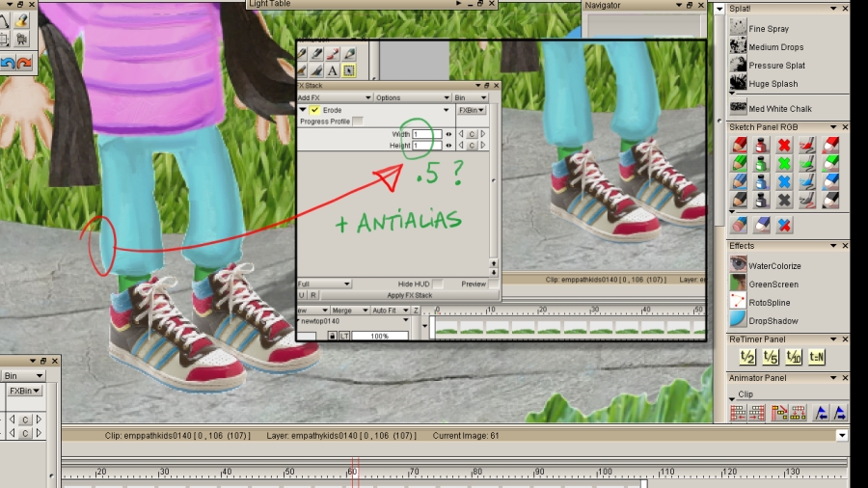This screenshot has width=868, height=488.
Task: Open the RotoSpline effect
Action: pyautogui.click(x=760, y=302)
